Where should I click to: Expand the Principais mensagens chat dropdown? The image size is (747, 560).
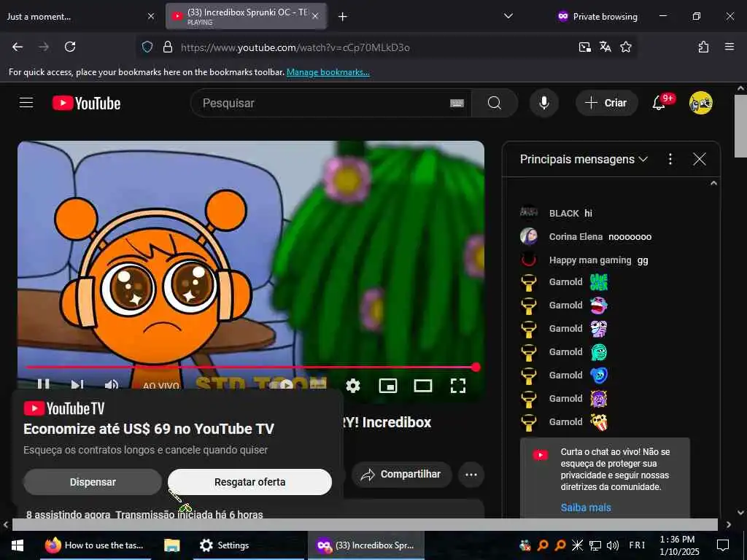(584, 159)
